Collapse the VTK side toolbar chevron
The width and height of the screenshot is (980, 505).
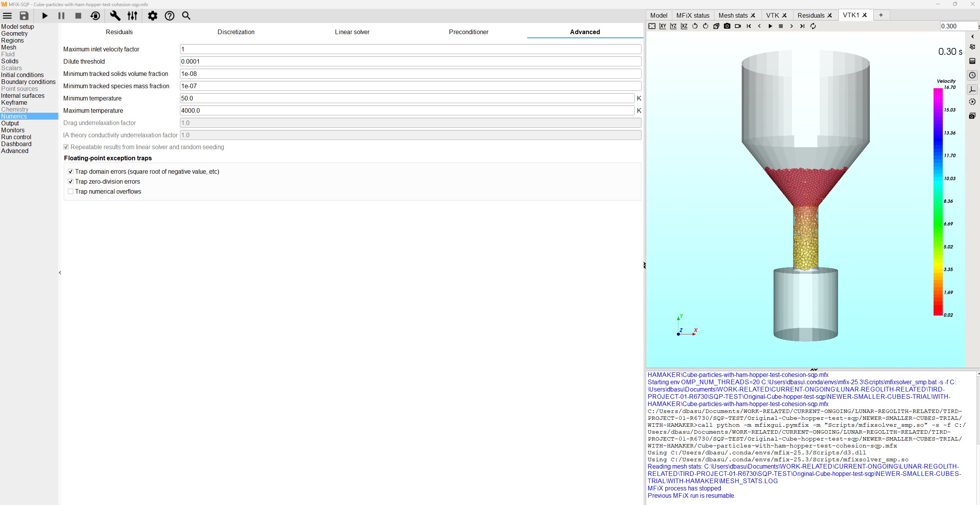point(972,36)
